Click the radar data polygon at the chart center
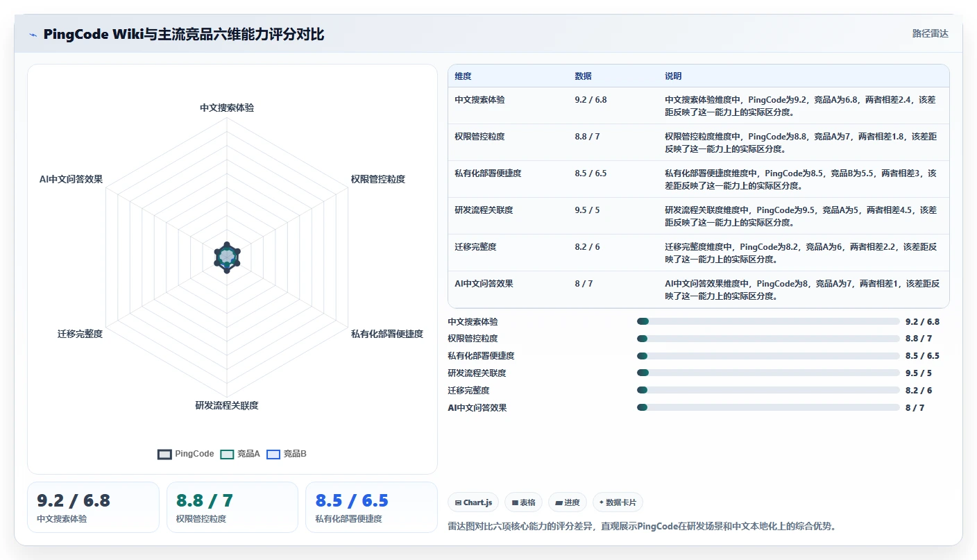Image resolution: width=977 pixels, height=560 pixels. click(x=227, y=257)
